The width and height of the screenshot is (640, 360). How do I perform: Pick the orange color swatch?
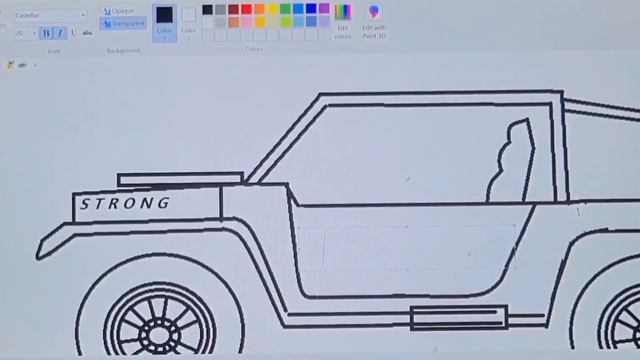260,9
